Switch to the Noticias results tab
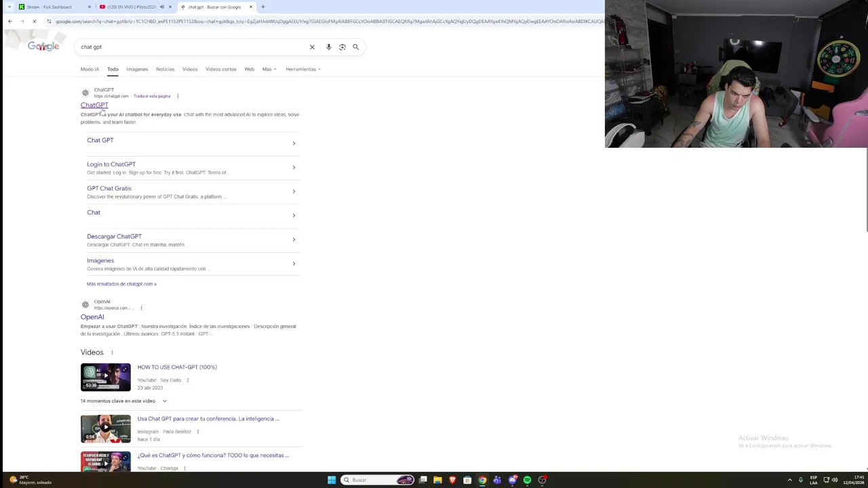Viewport: 868px width, 488px height. (x=165, y=69)
